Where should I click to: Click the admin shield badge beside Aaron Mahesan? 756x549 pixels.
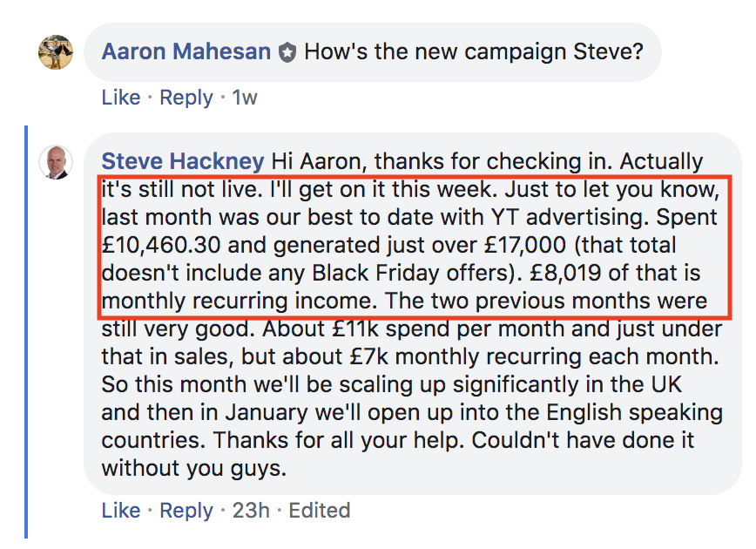[287, 52]
